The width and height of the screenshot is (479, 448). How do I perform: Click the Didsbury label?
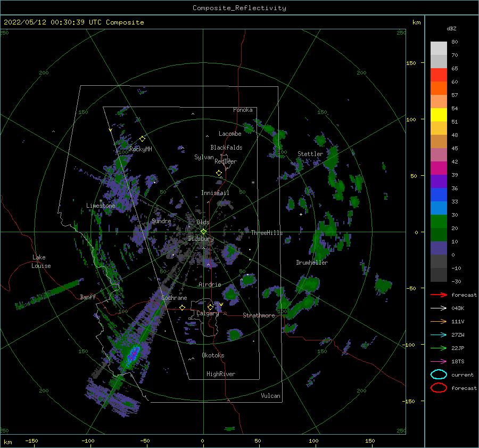(201, 239)
